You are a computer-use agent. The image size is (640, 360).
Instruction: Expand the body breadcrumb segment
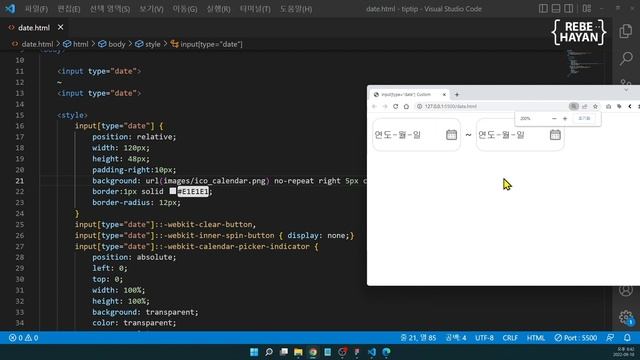pos(112,44)
